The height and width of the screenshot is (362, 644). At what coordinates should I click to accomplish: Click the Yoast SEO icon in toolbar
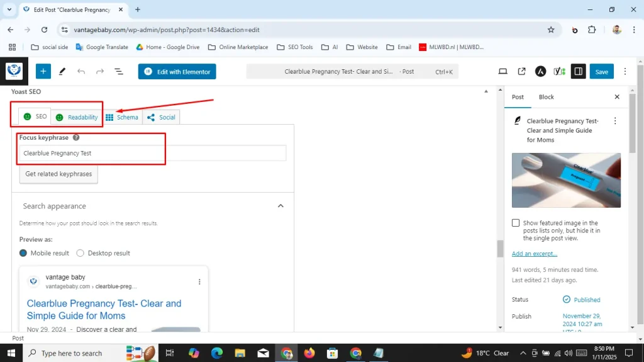pyautogui.click(x=558, y=72)
